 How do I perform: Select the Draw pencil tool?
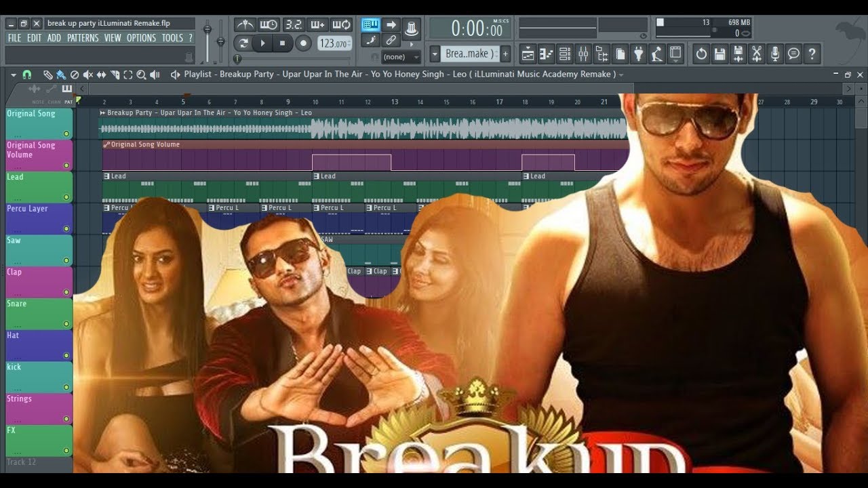coord(47,75)
